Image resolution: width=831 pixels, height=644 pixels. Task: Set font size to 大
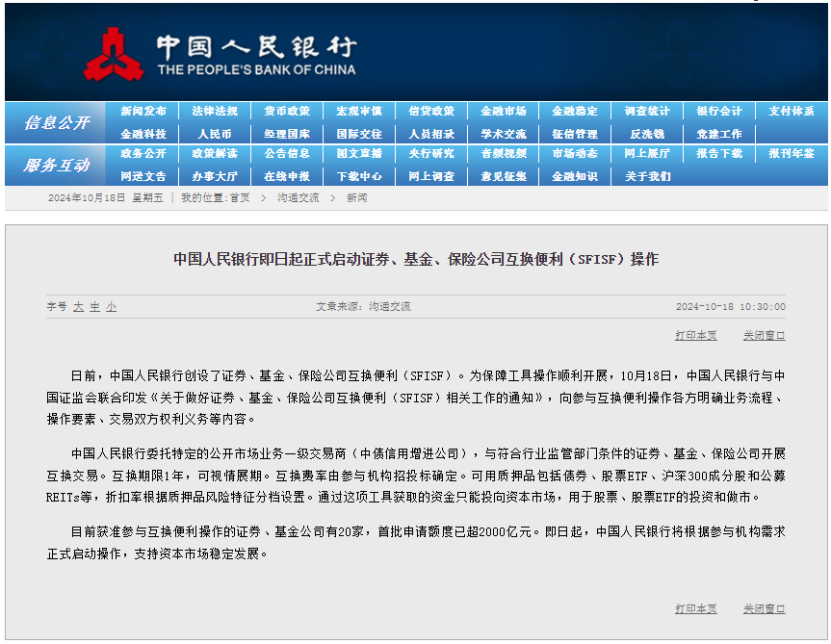coord(78,307)
